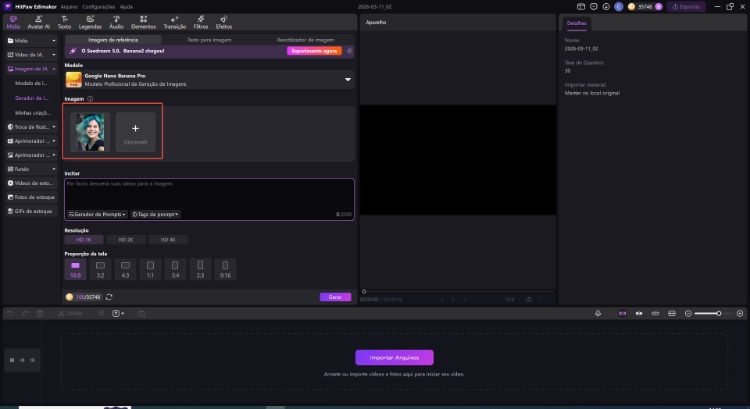Image resolution: width=750 pixels, height=409 pixels.
Task: Select the Texto tool icon
Action: 64,21
